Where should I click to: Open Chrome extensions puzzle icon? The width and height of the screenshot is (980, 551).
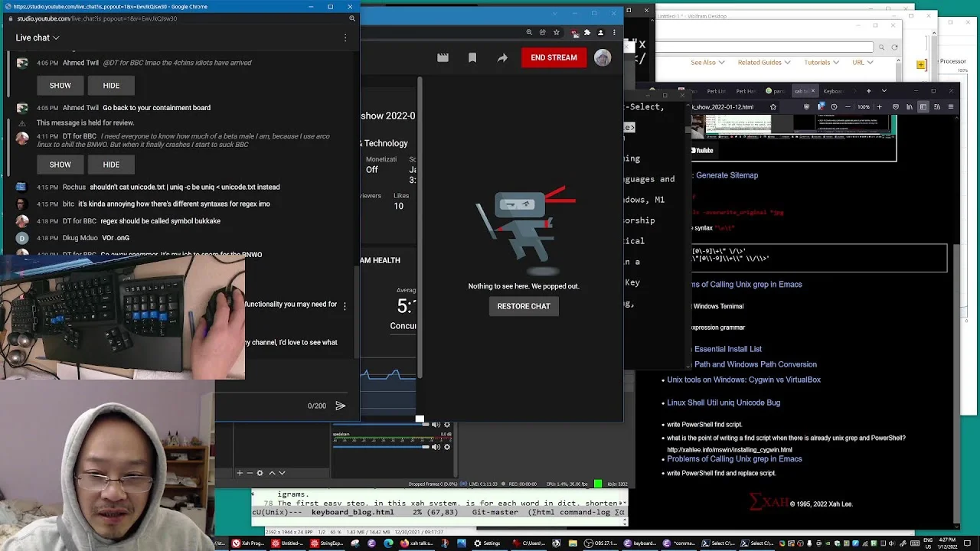(587, 32)
